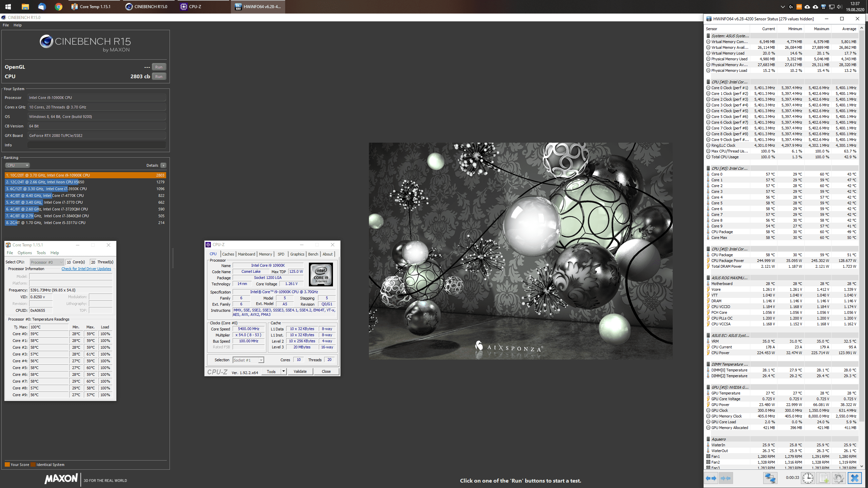This screenshot has height=488, width=868.
Task: Click HWiNFO scrollbar up arrow
Action: [862, 28]
